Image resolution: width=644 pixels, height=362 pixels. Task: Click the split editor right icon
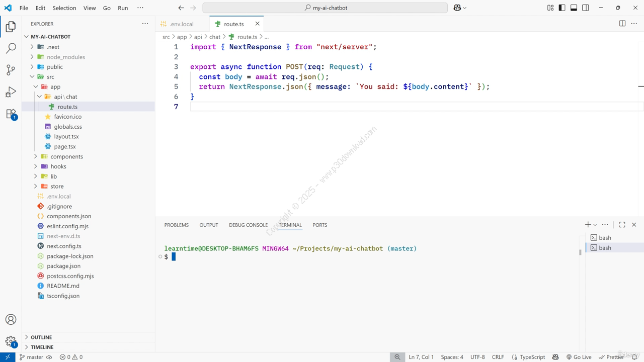click(x=622, y=24)
